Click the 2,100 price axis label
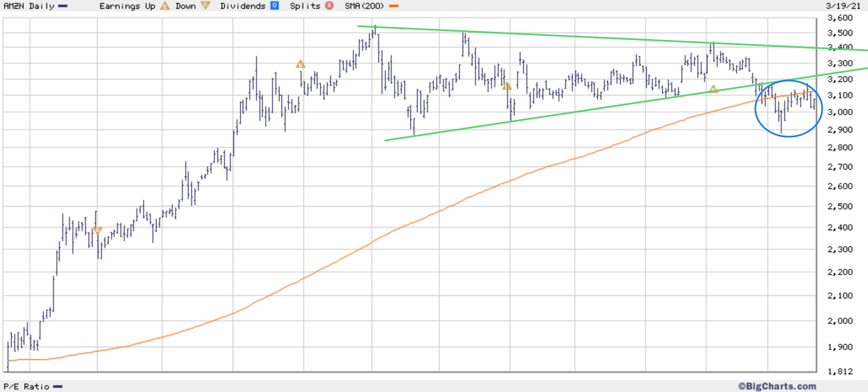The width and height of the screenshot is (868, 392). (840, 296)
